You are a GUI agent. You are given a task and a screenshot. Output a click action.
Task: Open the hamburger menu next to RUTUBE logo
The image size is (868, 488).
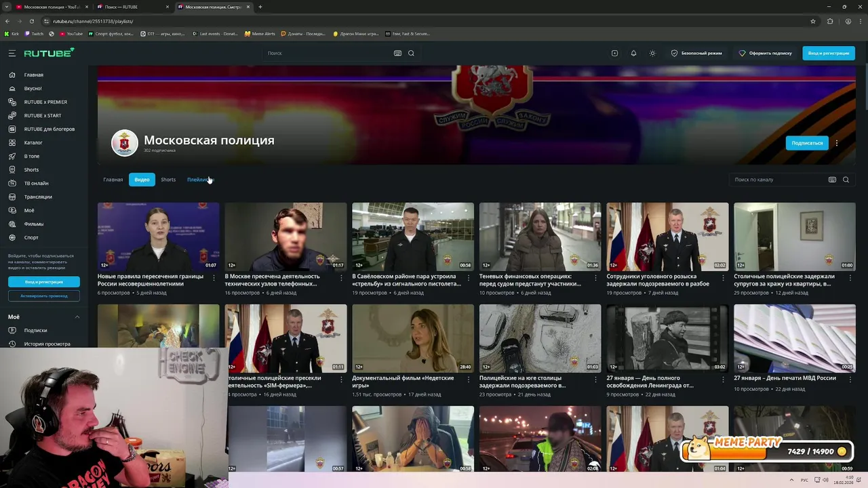click(12, 53)
